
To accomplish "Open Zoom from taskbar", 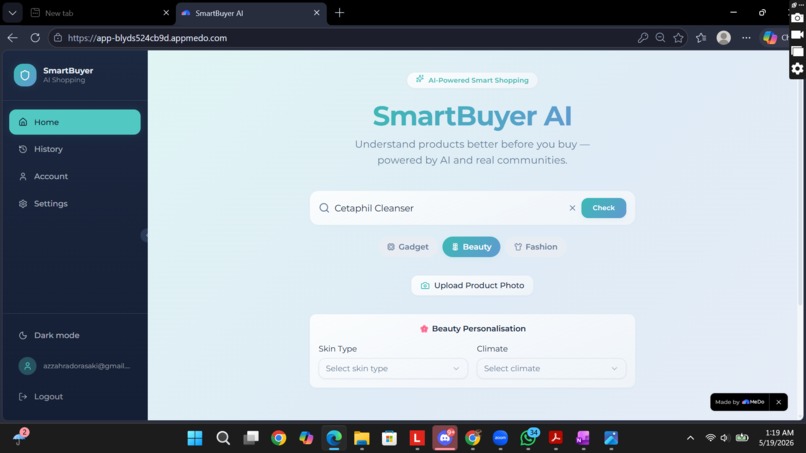I will pos(500,438).
